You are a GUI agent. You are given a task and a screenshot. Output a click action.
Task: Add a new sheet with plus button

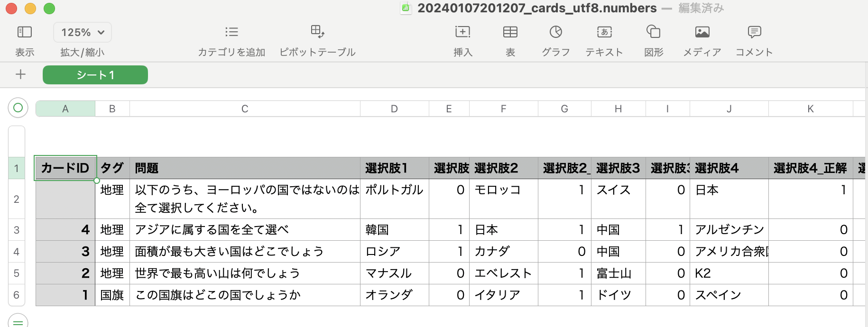tap(20, 74)
